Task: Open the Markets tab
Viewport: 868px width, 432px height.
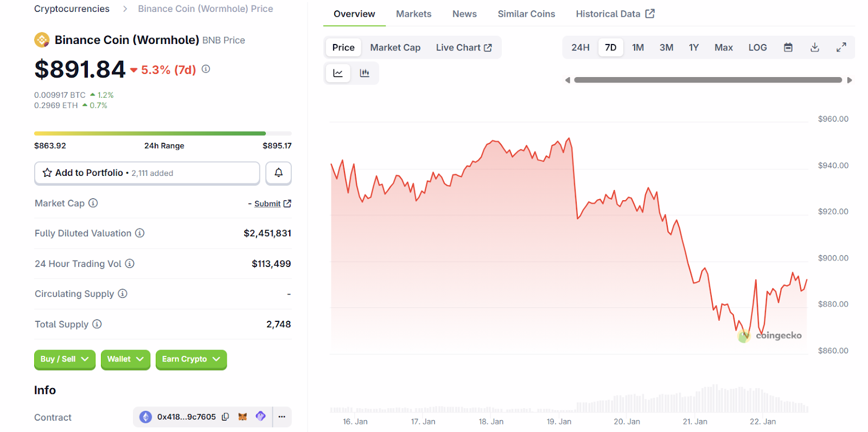Action: click(413, 14)
